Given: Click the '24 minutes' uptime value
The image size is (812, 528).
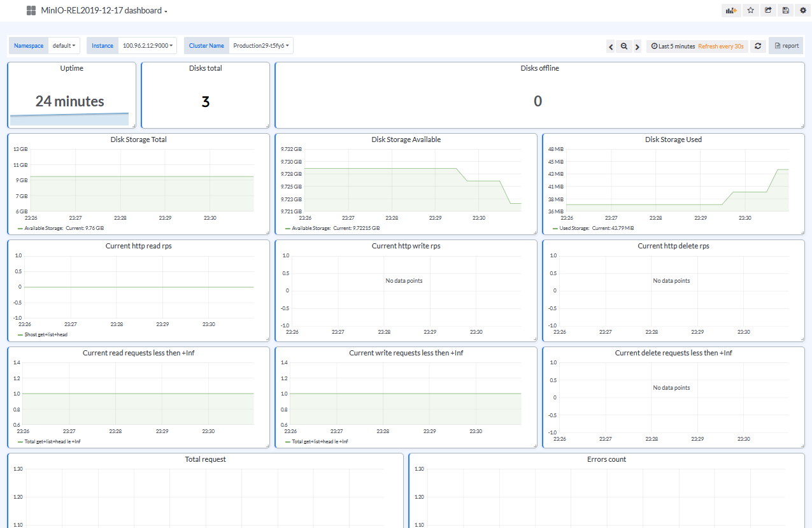Looking at the screenshot, I should (x=70, y=101).
